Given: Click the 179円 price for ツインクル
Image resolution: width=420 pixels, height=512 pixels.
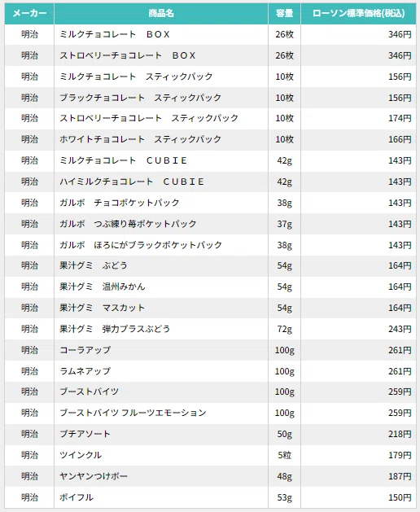Looking at the screenshot, I should click(400, 455).
